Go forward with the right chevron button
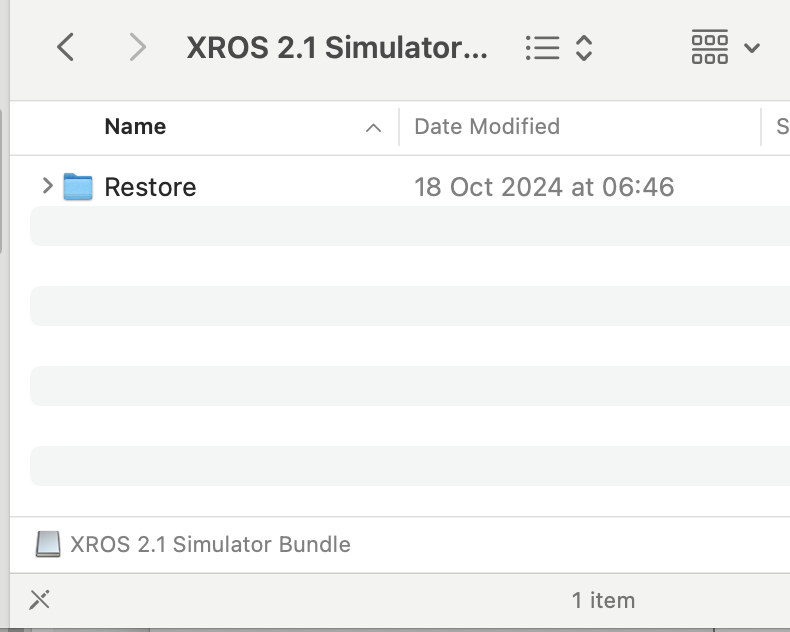The height and width of the screenshot is (632, 790). pos(137,47)
